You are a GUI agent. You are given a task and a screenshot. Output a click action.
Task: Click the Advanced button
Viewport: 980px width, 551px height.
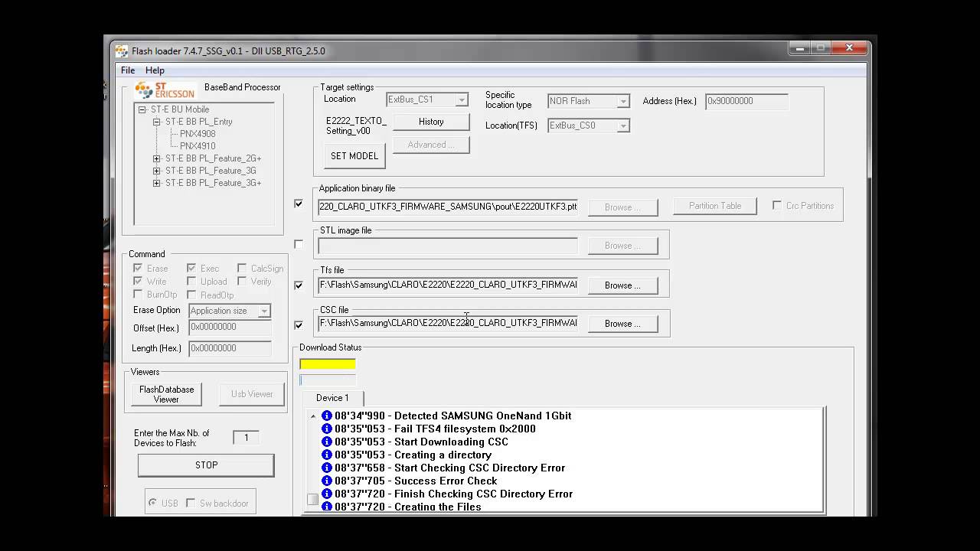tap(431, 145)
